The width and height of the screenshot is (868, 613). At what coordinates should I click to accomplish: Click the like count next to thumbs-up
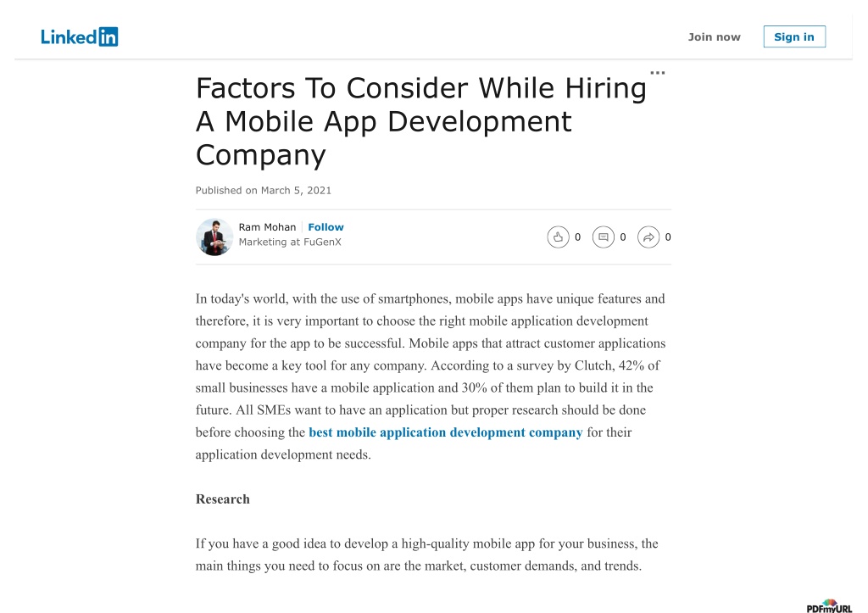[577, 237]
